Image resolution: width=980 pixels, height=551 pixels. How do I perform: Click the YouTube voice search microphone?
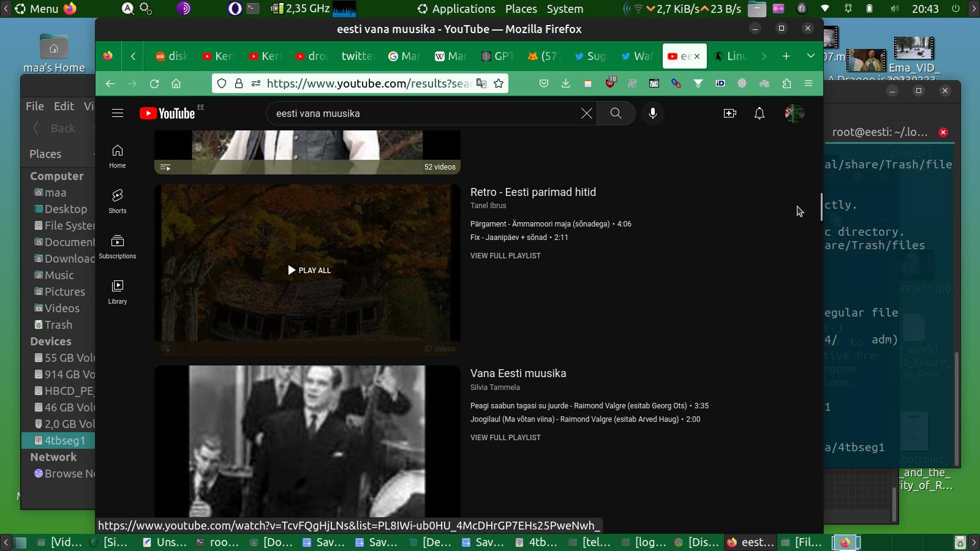click(653, 113)
